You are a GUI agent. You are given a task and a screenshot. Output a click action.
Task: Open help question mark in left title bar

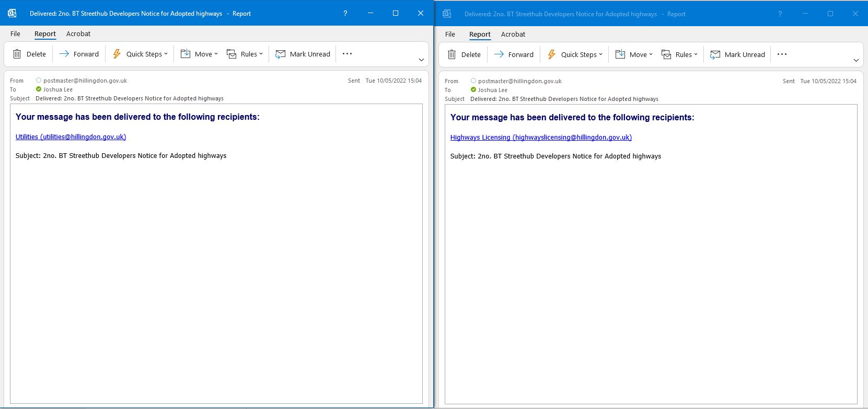coord(345,14)
